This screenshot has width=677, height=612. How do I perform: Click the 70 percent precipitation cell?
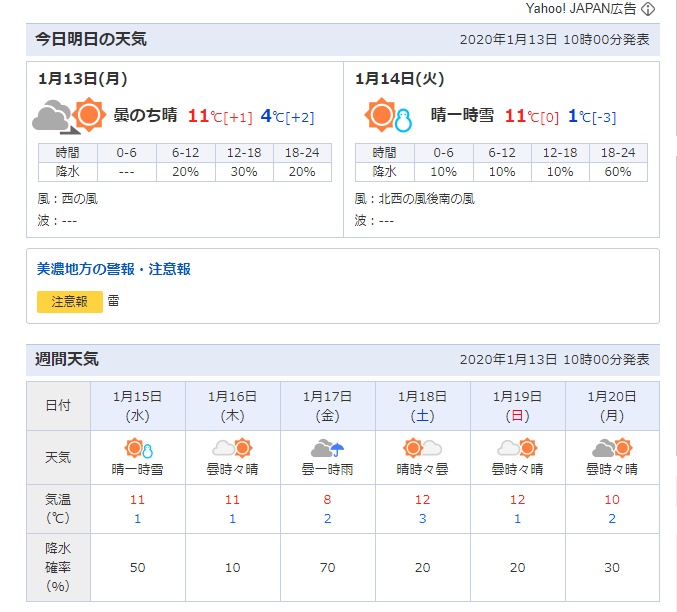point(328,568)
